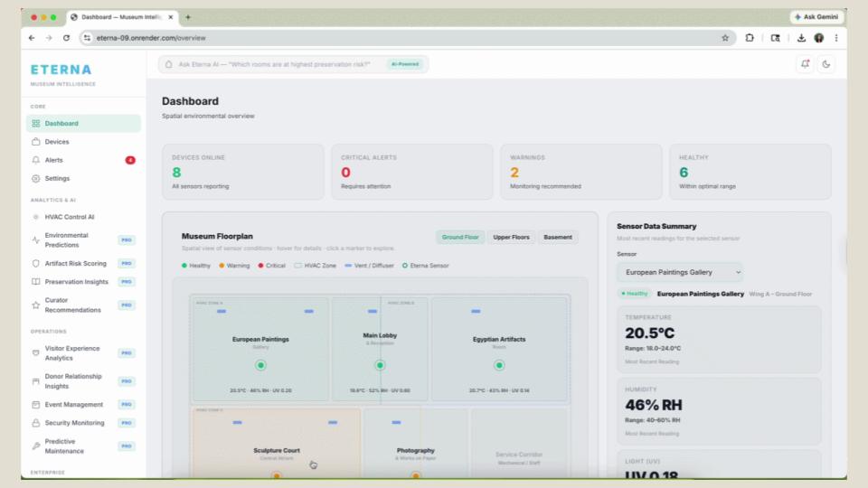Click the Security Monitoring lock icon
868x488 pixels.
36,423
